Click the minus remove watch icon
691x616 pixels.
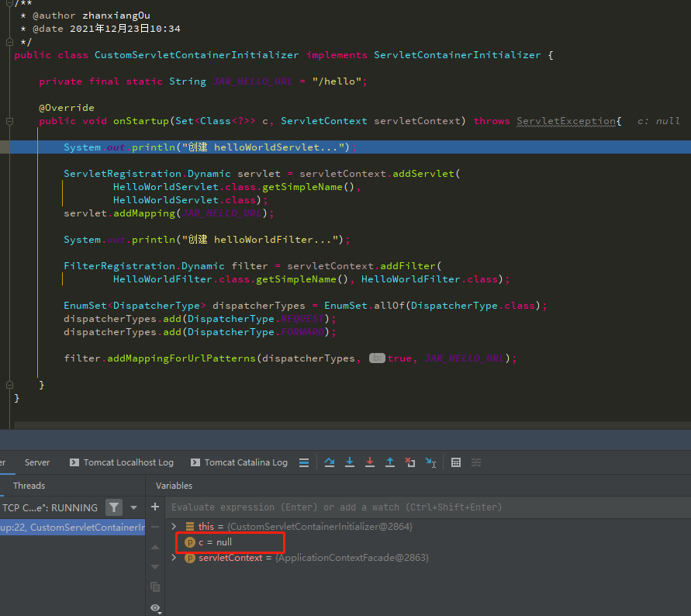pos(155,527)
